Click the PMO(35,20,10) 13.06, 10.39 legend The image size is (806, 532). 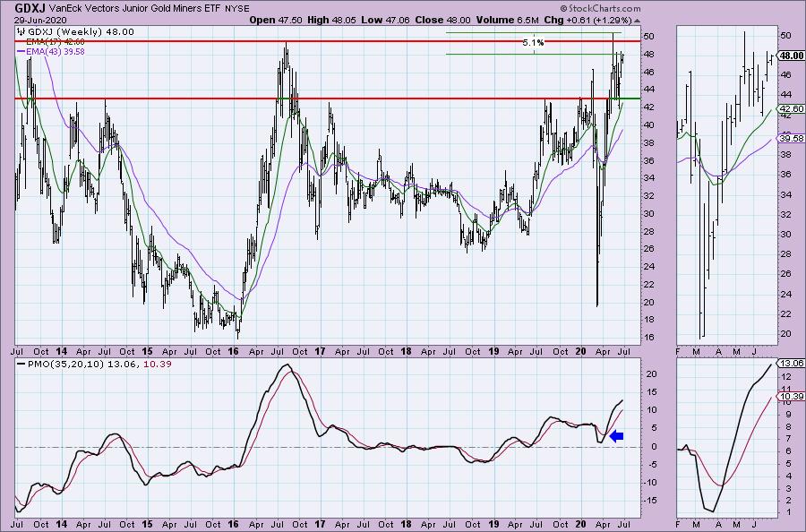coord(99,365)
